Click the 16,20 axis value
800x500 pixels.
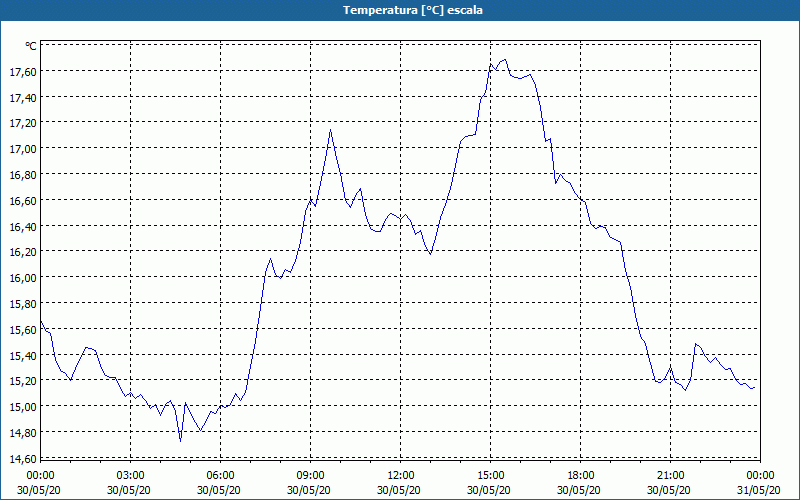click(23, 253)
